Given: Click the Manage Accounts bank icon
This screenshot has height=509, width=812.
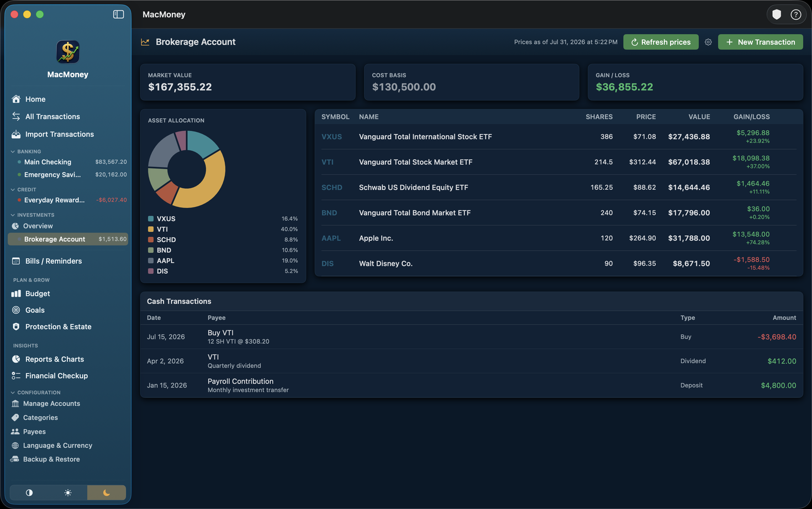Looking at the screenshot, I should 15,404.
